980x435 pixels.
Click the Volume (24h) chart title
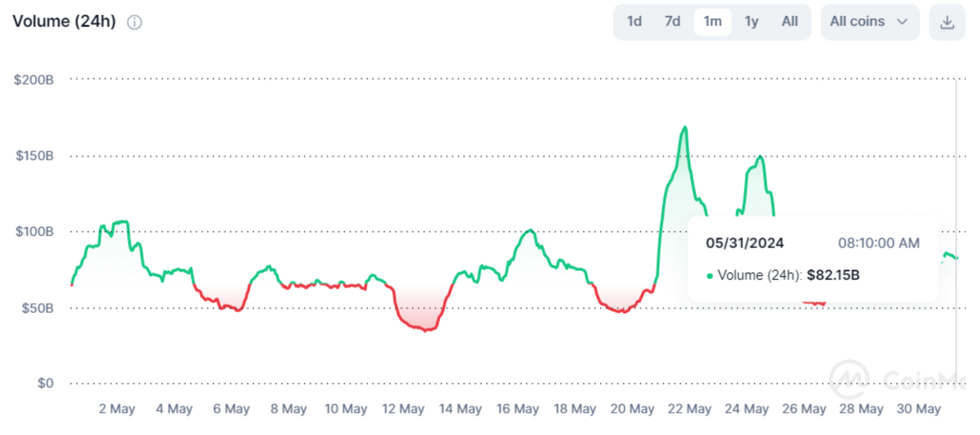[64, 22]
